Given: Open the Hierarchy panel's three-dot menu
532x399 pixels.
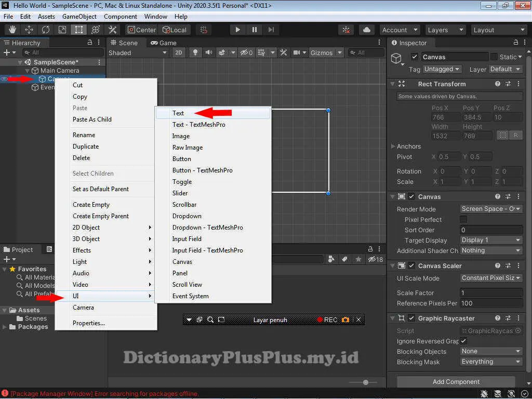Looking at the screenshot, I should 99,43.
